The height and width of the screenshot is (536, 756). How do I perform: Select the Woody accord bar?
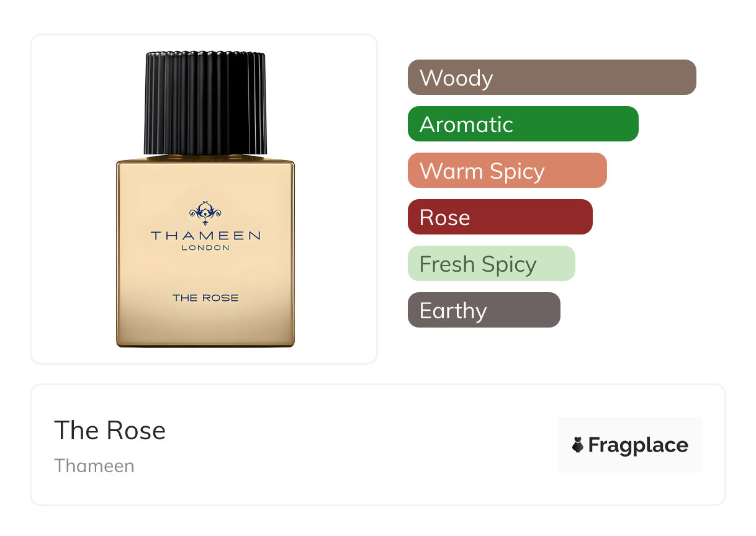552,78
